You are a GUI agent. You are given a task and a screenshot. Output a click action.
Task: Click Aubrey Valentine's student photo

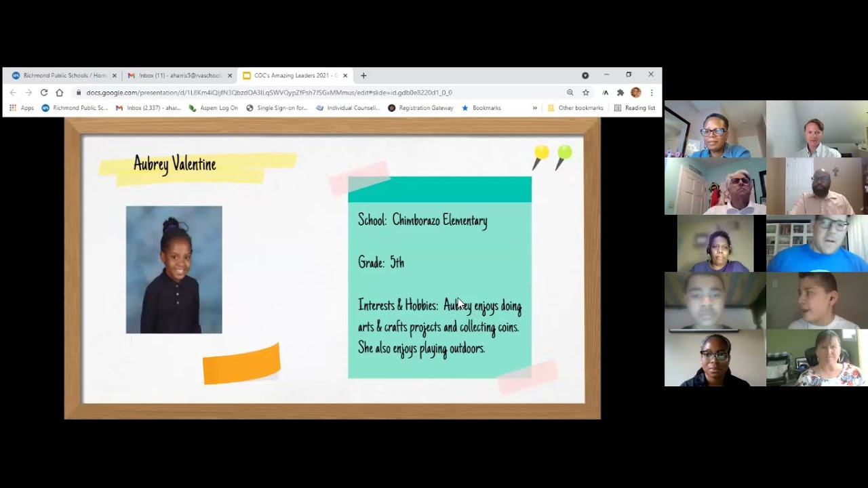(174, 270)
